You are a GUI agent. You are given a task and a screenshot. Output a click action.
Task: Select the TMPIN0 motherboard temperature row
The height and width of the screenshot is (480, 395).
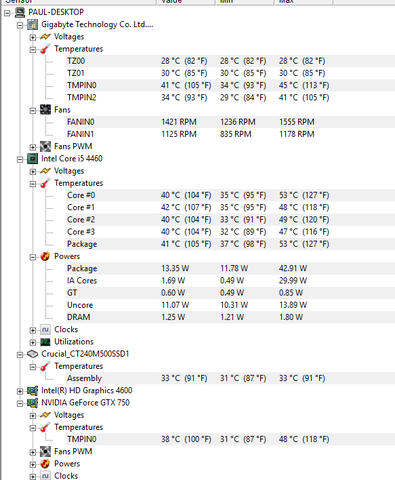pyautogui.click(x=230, y=85)
